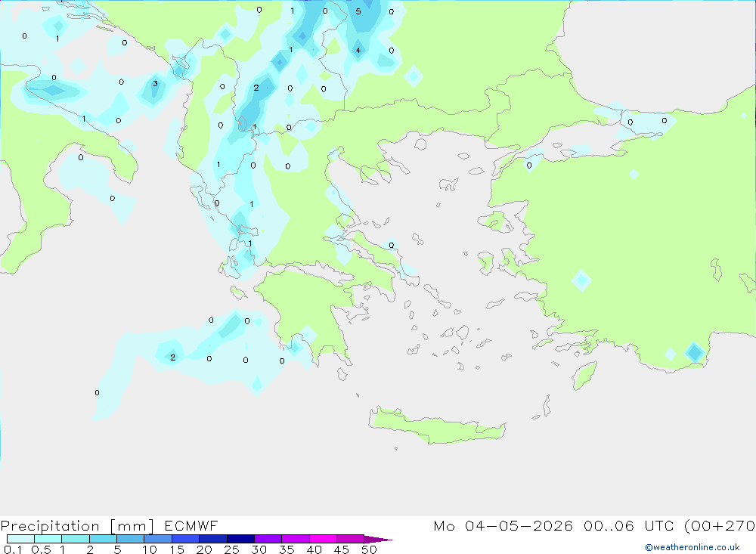Click the legend label '0.5'
Viewport: 756px width, 554px height.
[x=41, y=549]
